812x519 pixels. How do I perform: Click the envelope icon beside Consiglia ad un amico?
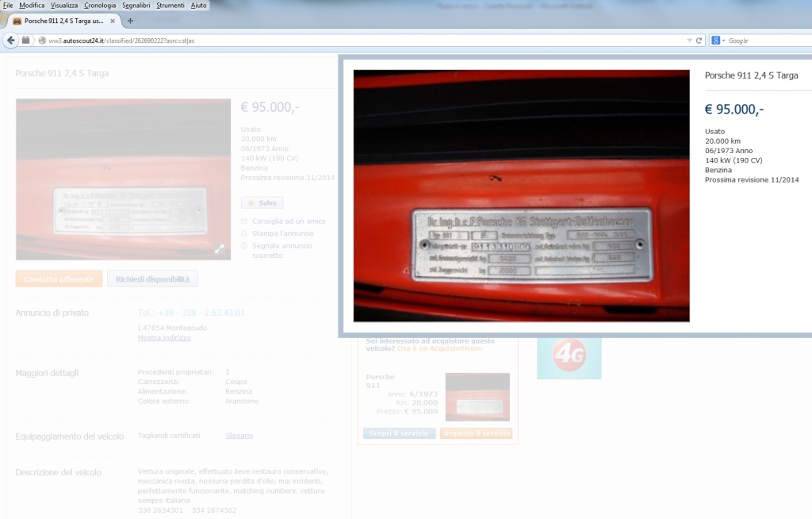pos(244,221)
